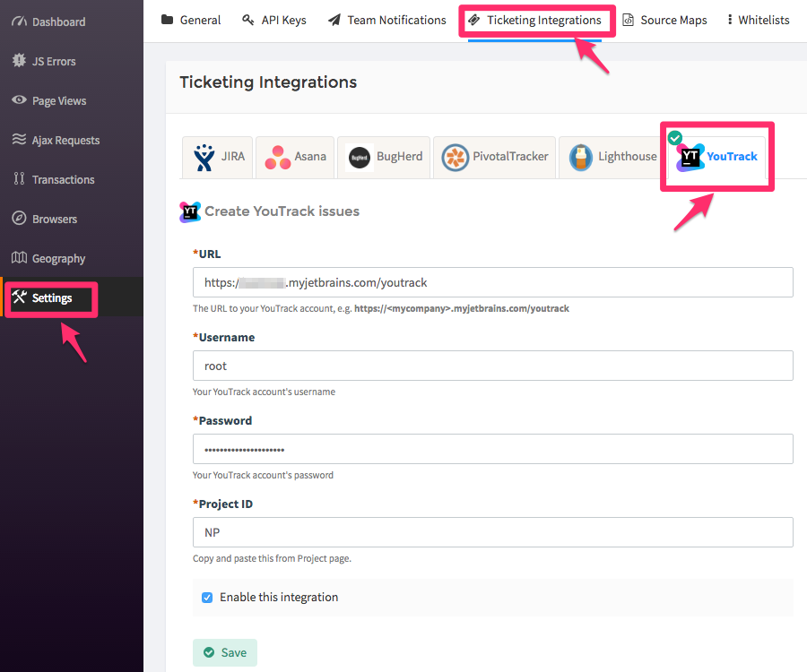The height and width of the screenshot is (672, 807).
Task: Click the Geography map icon
Action: 19,257
